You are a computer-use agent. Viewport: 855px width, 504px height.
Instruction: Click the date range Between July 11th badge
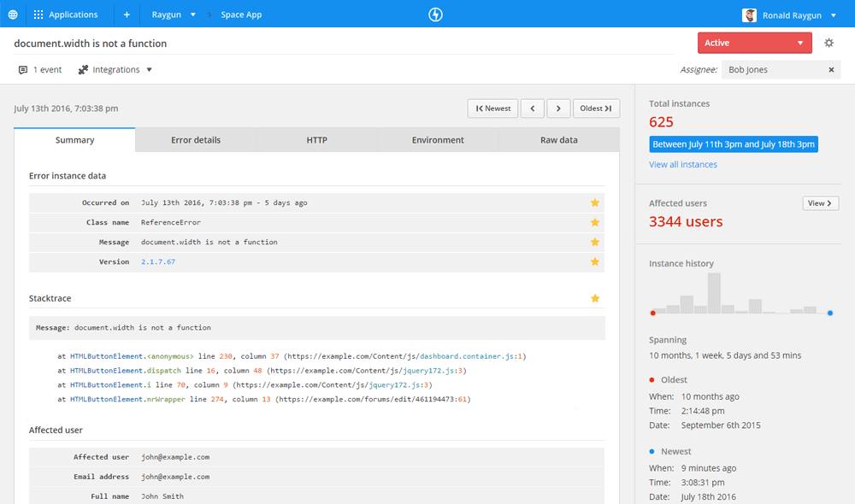coord(734,144)
